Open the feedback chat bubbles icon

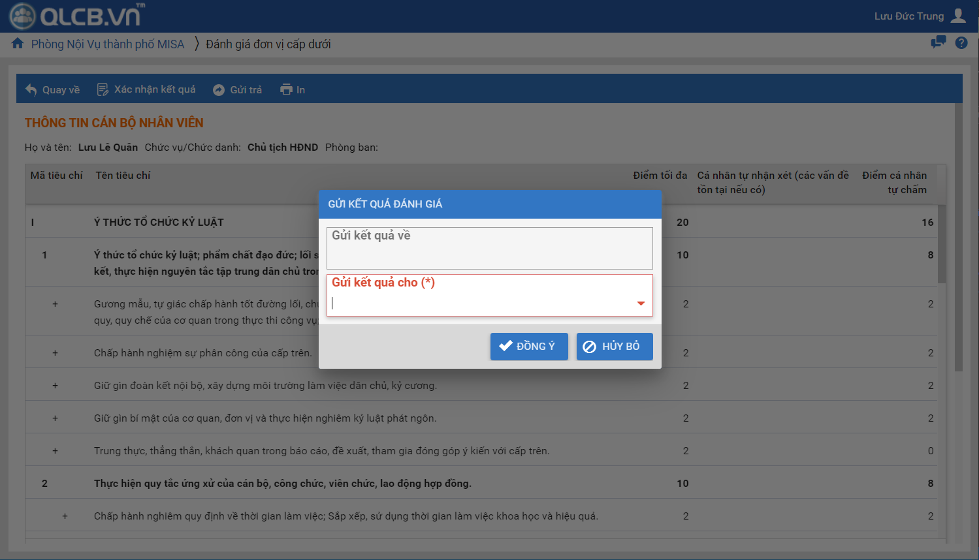[x=938, y=43]
